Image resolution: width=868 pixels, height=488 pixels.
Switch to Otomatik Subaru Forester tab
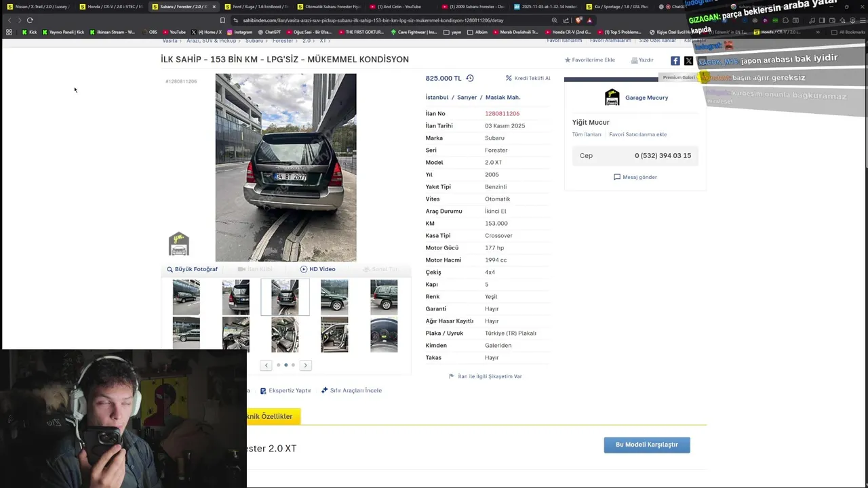coord(329,6)
